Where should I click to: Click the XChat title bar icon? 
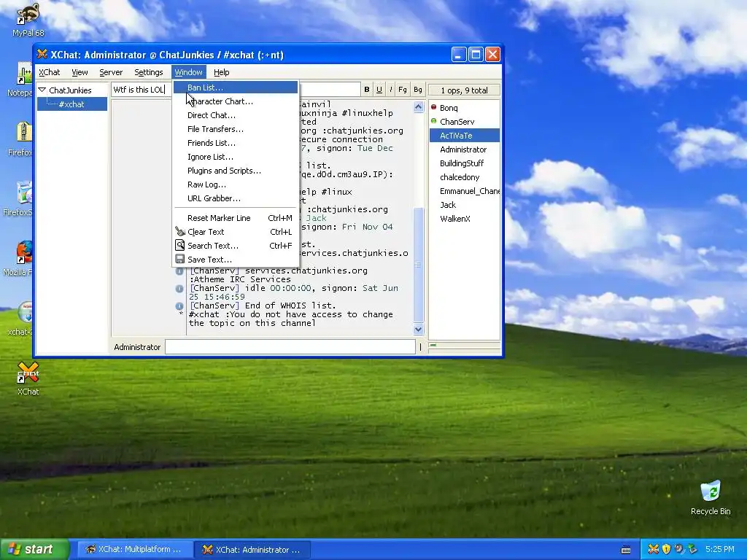42,54
